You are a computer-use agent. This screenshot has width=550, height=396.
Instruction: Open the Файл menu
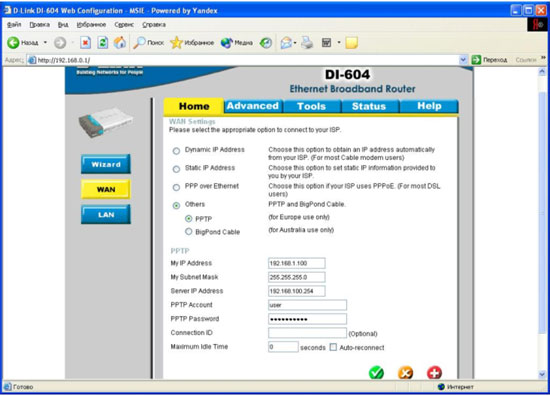pos(14,25)
